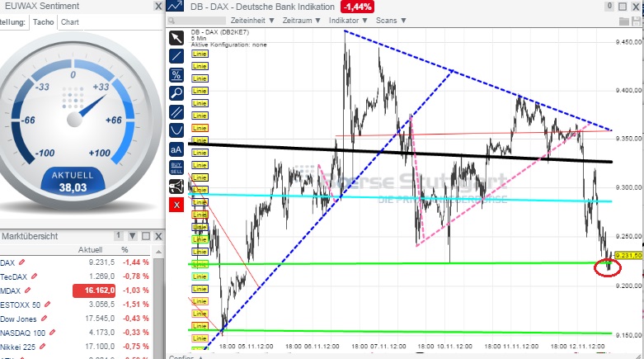Maximize the Marktübersicht panel
644x359 pixels.
pyautogui.click(x=146, y=236)
